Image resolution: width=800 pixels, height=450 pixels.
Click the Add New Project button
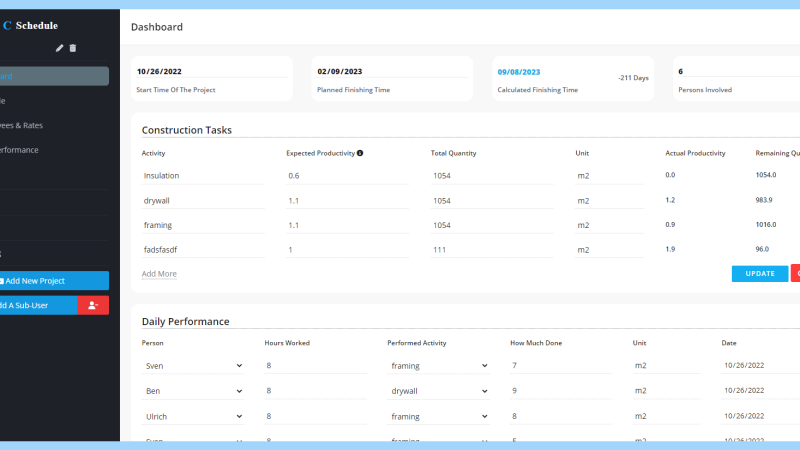click(x=54, y=281)
